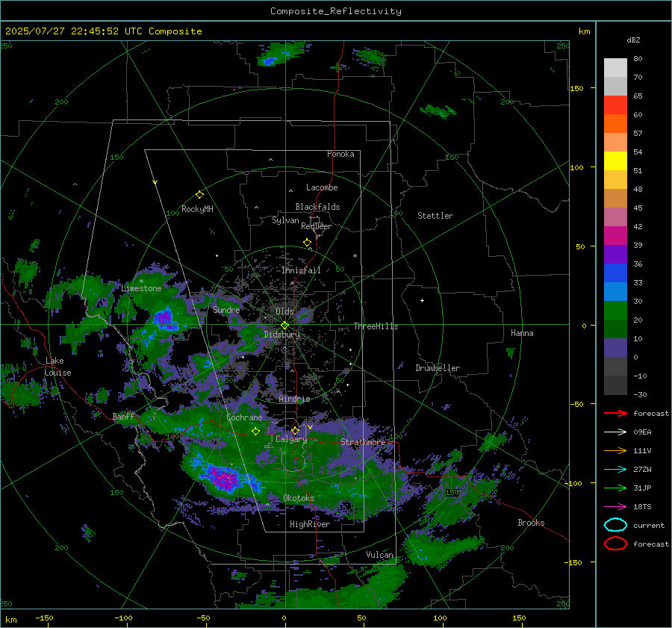The image size is (672, 628).
Task: Click the Blackfalds label
Action: pyautogui.click(x=317, y=207)
